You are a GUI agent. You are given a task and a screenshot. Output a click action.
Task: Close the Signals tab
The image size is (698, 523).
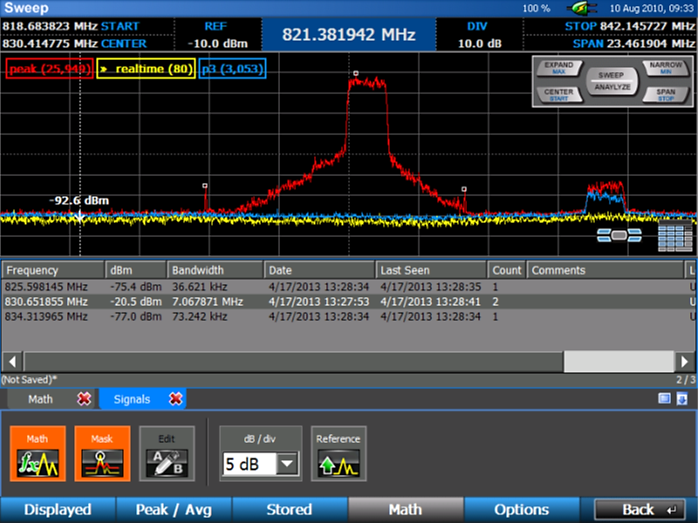point(176,399)
